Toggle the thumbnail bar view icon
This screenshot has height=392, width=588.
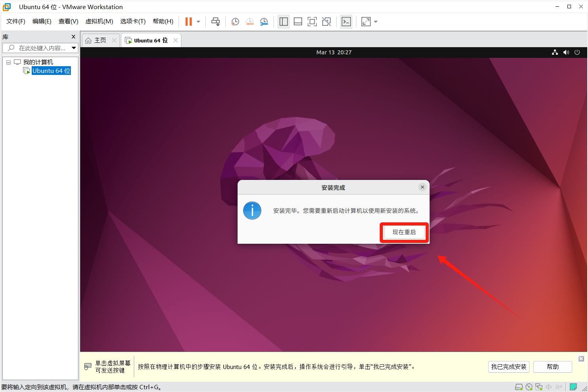pyautogui.click(x=298, y=22)
